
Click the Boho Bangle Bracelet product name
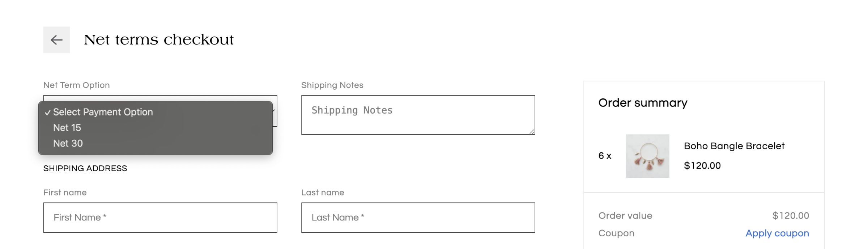pyautogui.click(x=734, y=146)
